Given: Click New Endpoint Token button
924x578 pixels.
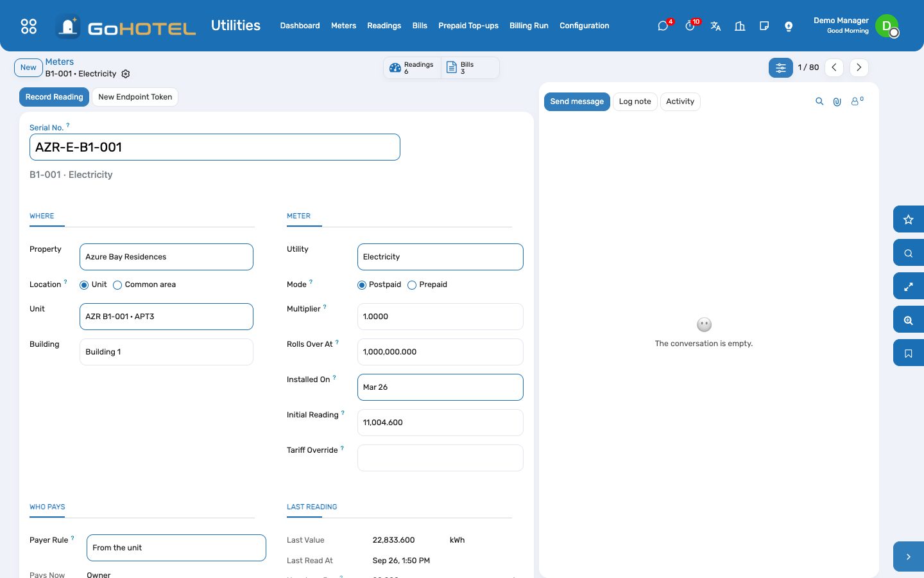Looking at the screenshot, I should [135, 97].
